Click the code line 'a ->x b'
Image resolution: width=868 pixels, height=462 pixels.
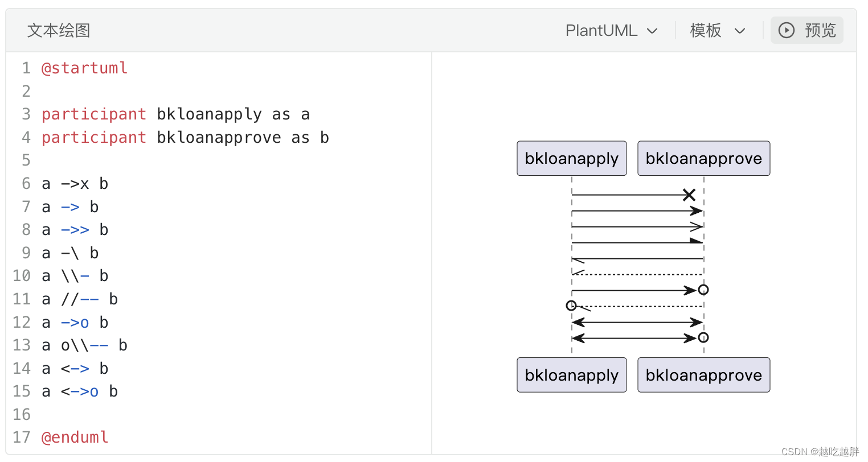click(75, 184)
